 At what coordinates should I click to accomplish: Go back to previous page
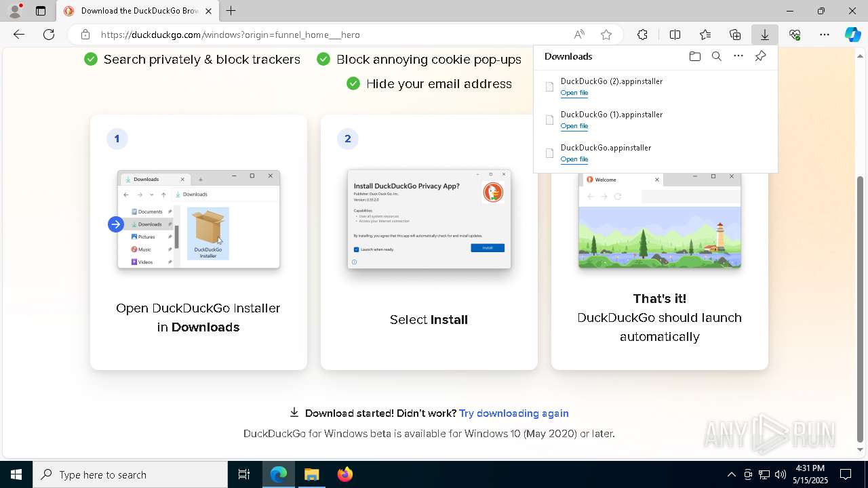(x=19, y=35)
